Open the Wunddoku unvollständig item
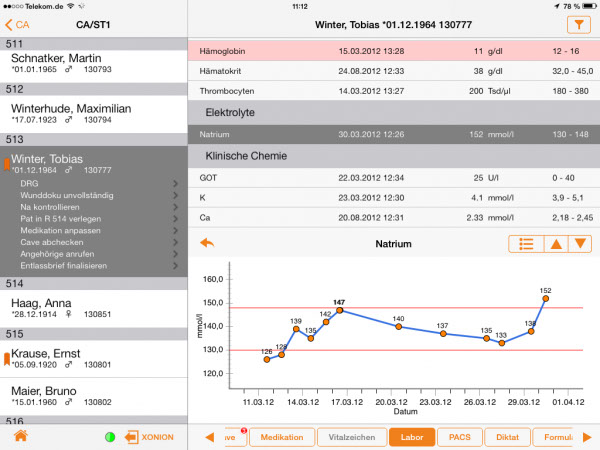 95,195
